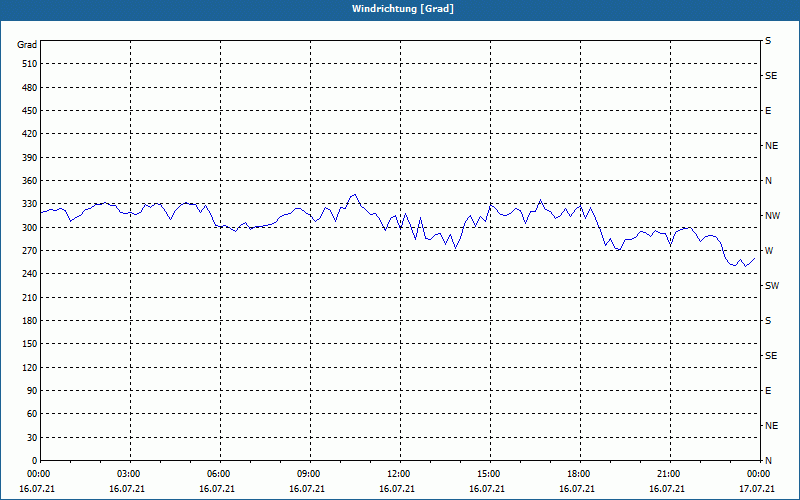800x500 pixels.
Task: Select the 390 y-axis value
Action: point(30,157)
